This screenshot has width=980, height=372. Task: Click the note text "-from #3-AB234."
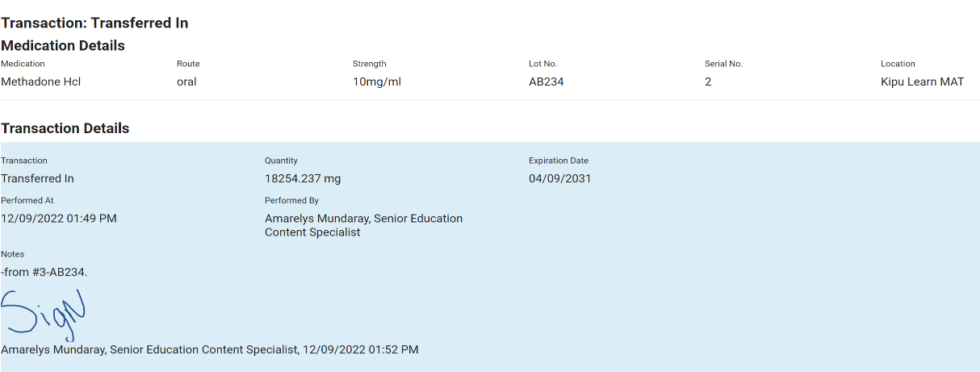point(44,272)
